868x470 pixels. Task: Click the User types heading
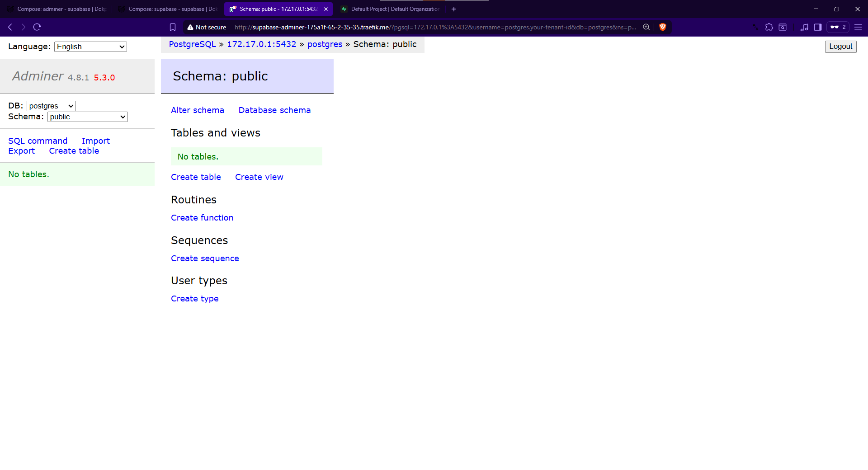click(x=199, y=281)
